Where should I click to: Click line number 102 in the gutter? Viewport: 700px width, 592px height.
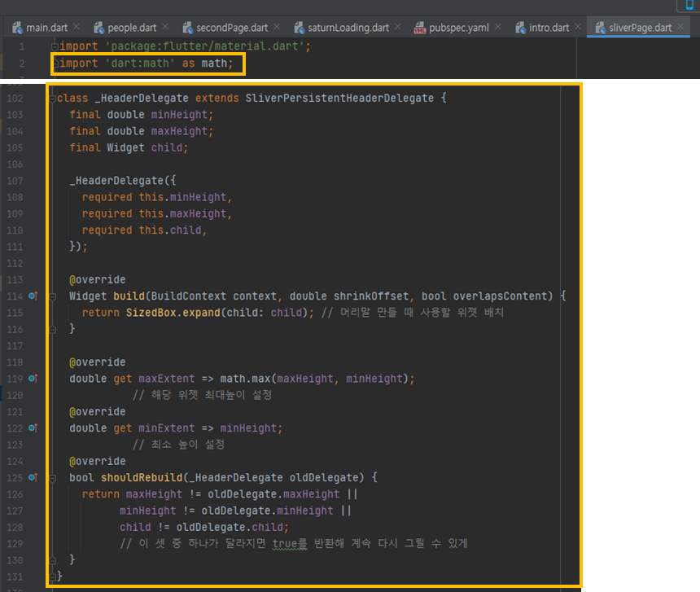[x=15, y=99]
